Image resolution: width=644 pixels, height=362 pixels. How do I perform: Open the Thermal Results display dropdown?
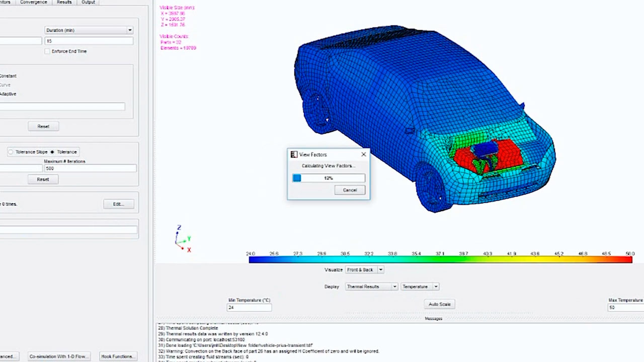tap(371, 287)
